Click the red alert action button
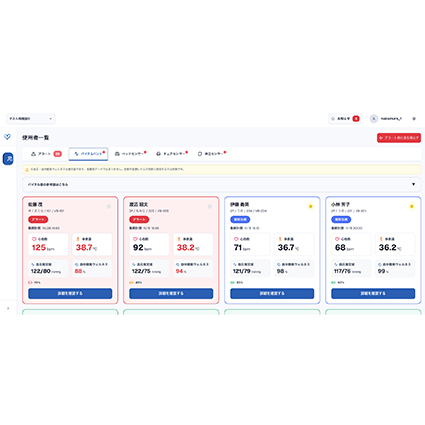 (399, 138)
